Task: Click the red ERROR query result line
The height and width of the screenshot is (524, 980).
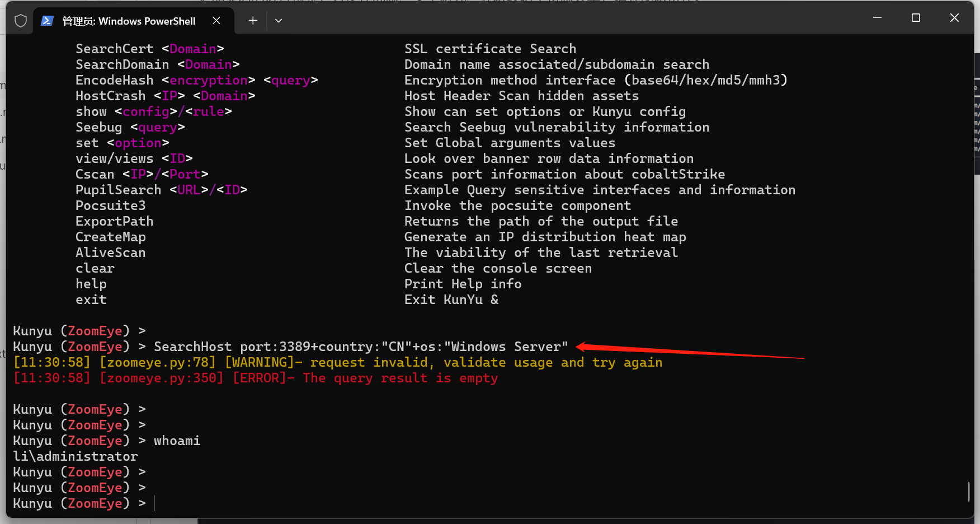Action: tap(255, 378)
